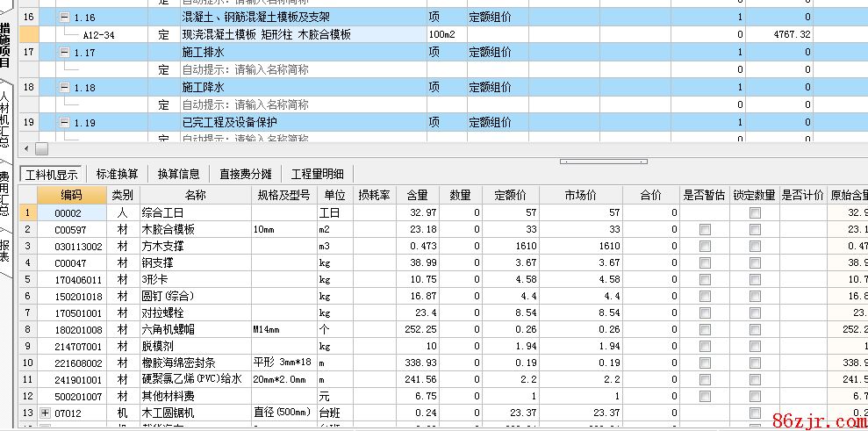Toggle 是否暂估 for 木胶合模板 row
This screenshot has width=868, height=431.
705,229
